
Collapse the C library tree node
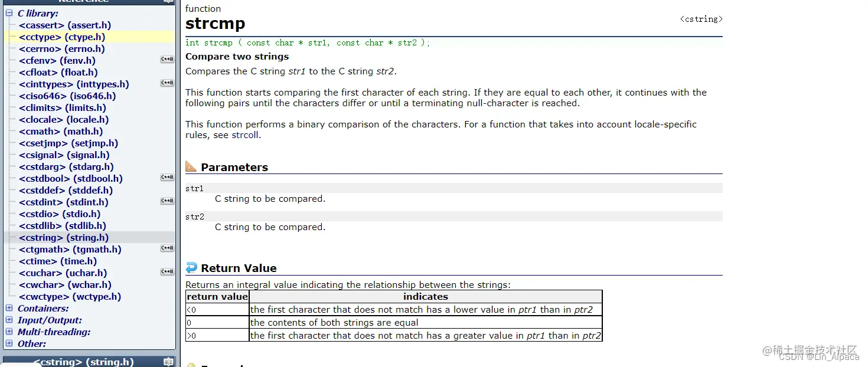pos(9,13)
